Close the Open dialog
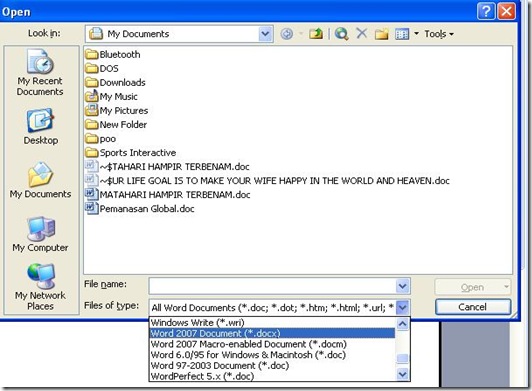 click(506, 11)
